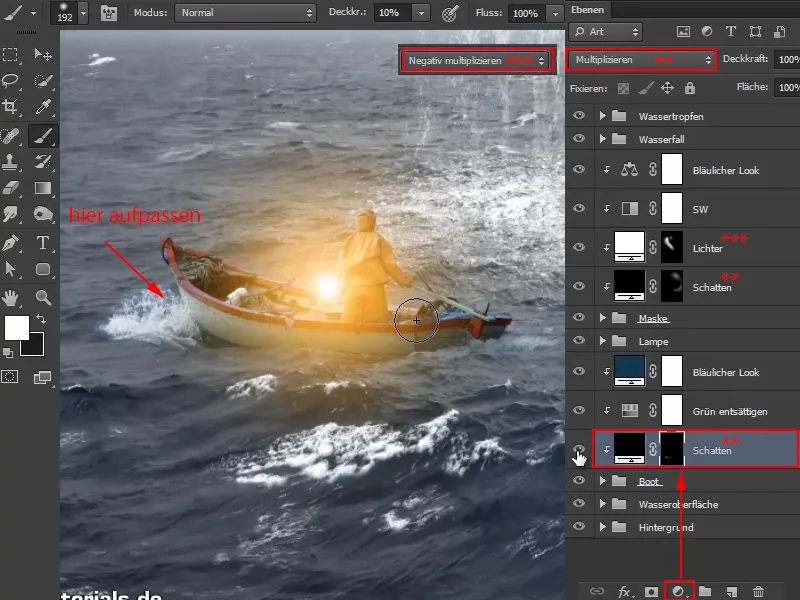The image size is (800, 600).
Task: Filter layers by shape layers icon
Action: 755,32
